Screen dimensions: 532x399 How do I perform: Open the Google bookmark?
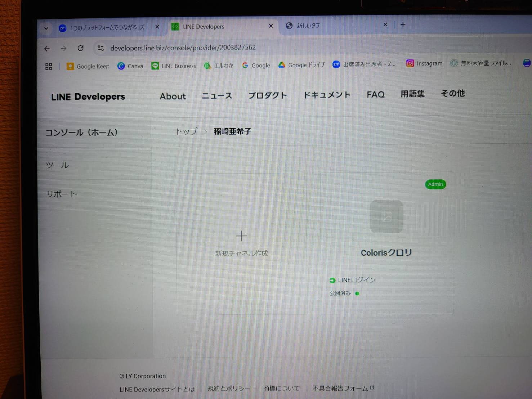tap(256, 65)
